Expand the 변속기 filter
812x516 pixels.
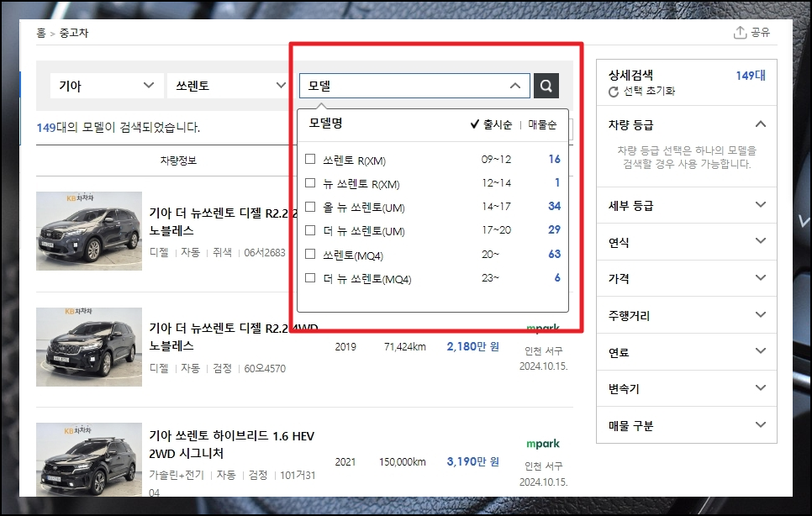click(687, 389)
